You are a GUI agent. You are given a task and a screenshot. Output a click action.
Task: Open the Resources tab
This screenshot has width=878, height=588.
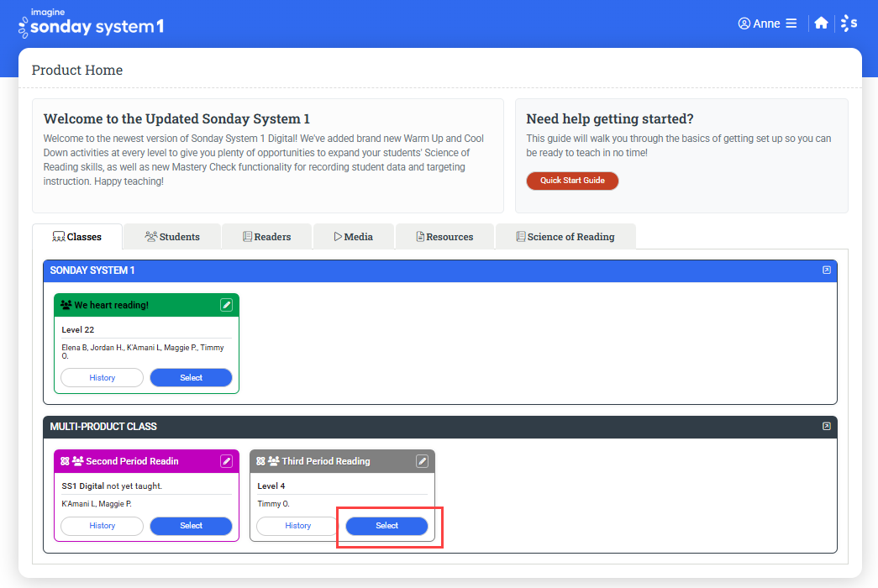(x=444, y=237)
